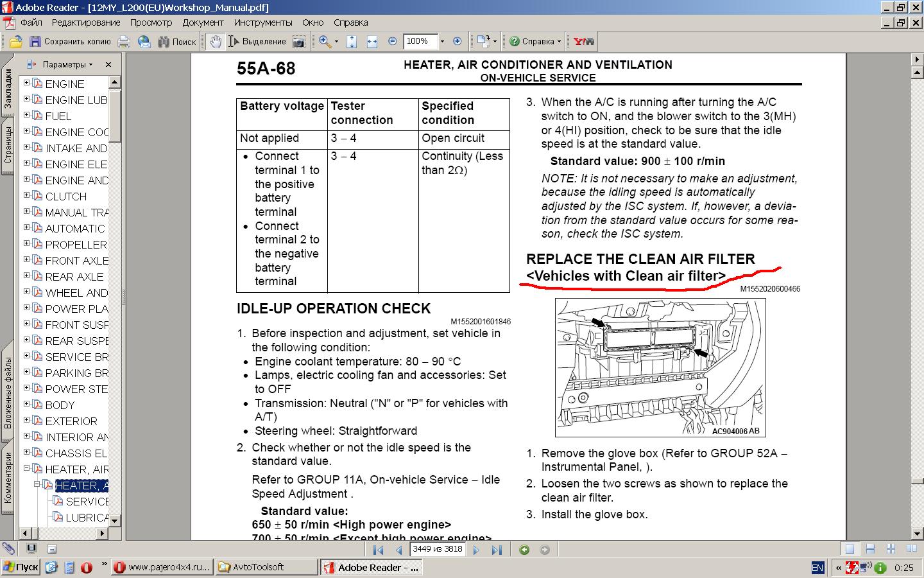Switch to the Страницы side tab
The image size is (924, 578).
pos(8,145)
